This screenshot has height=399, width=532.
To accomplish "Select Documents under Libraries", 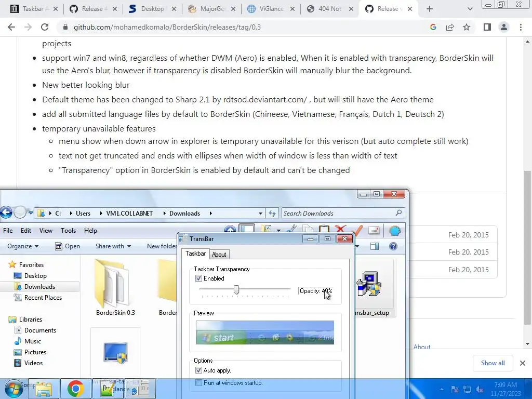I will pyautogui.click(x=40, y=330).
